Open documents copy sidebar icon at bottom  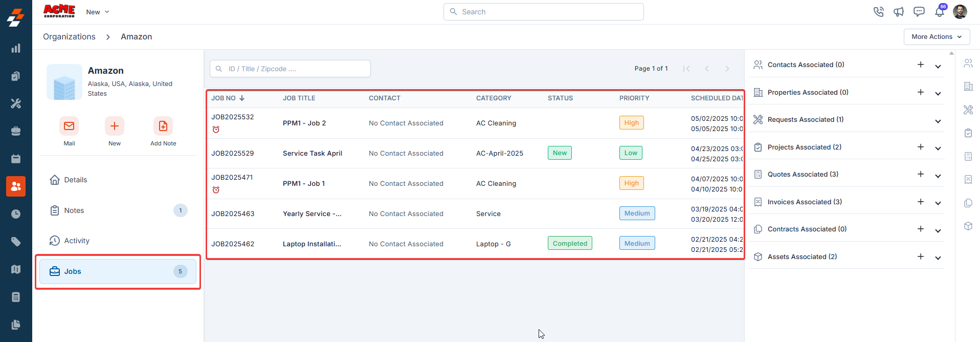(x=16, y=325)
